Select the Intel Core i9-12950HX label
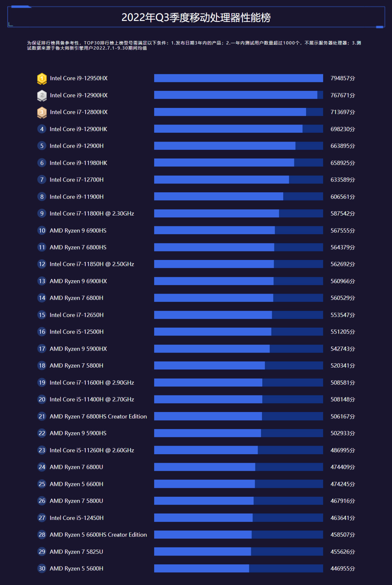Screen dimensions: 392x585 pos(79,78)
